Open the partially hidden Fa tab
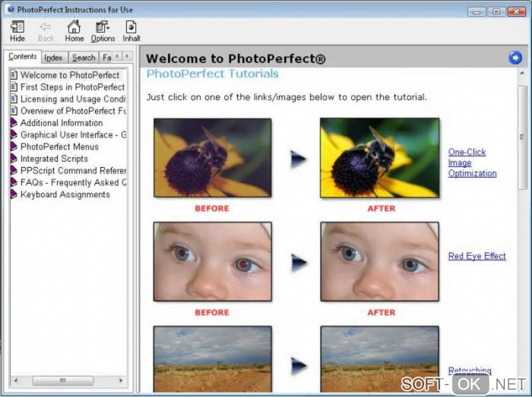Viewport: 532px width, 397px height. click(106, 58)
